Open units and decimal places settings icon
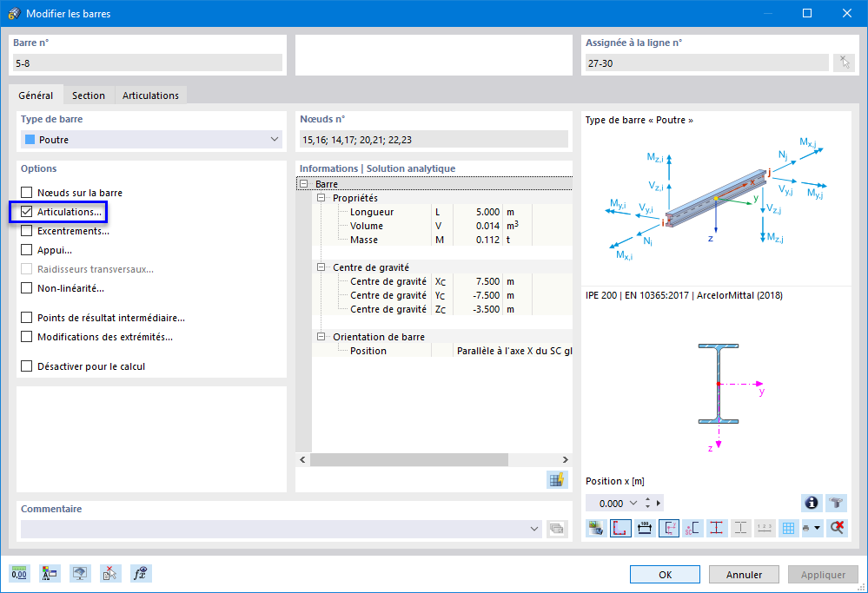This screenshot has height=593, width=868. click(19, 574)
